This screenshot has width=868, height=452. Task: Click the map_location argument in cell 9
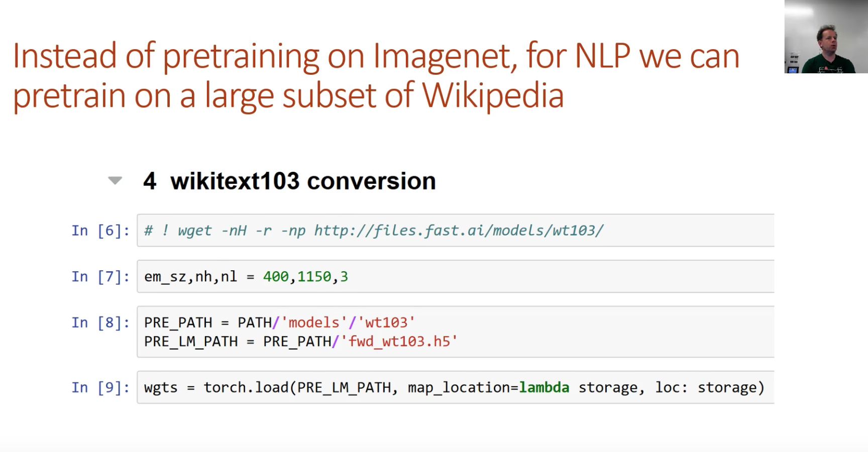(458, 388)
